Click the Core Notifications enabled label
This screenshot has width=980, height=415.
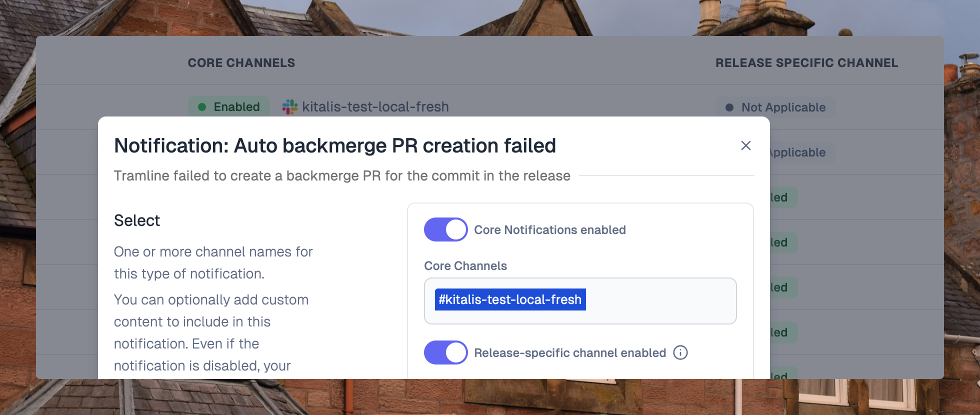(x=550, y=229)
